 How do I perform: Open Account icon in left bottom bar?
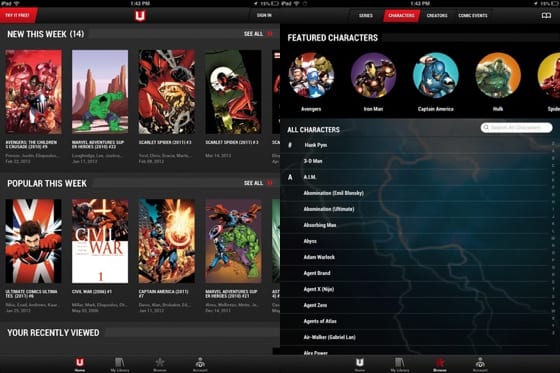click(200, 364)
